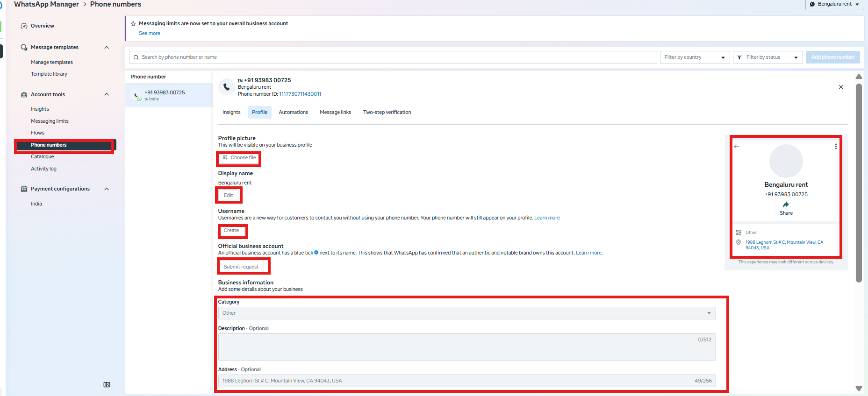Click the star icon in messaging limits banner
This screenshot has width=868, height=396.
coord(133,23)
